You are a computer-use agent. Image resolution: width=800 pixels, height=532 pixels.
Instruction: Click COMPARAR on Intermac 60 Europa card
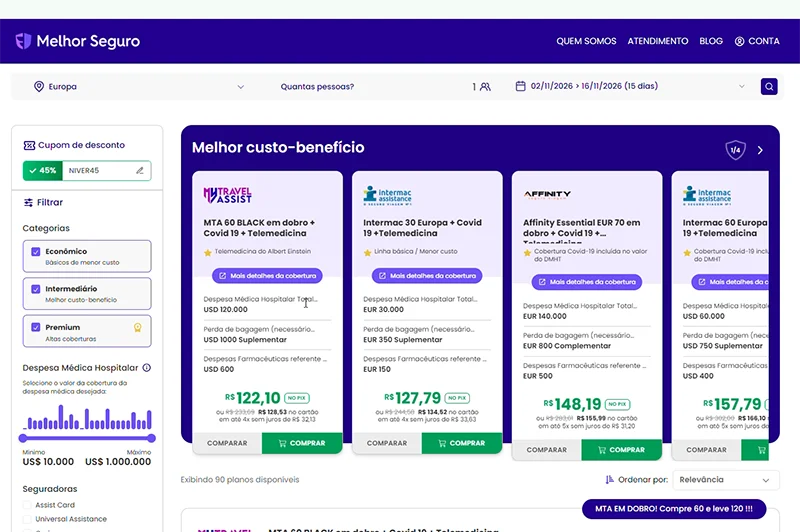pos(706,450)
